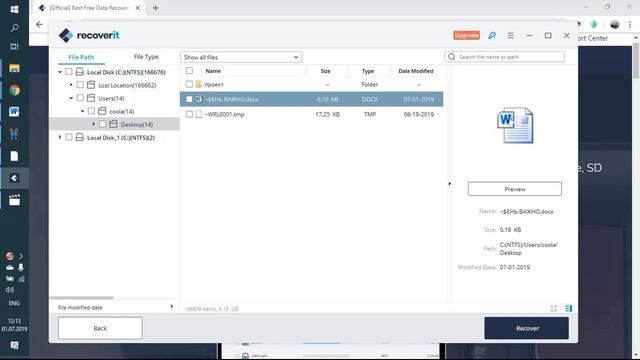Check the coola(14) checkbox

click(x=91, y=111)
